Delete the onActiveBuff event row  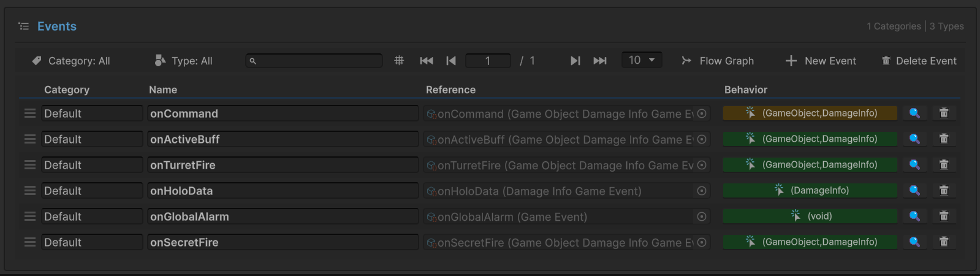[x=944, y=139]
